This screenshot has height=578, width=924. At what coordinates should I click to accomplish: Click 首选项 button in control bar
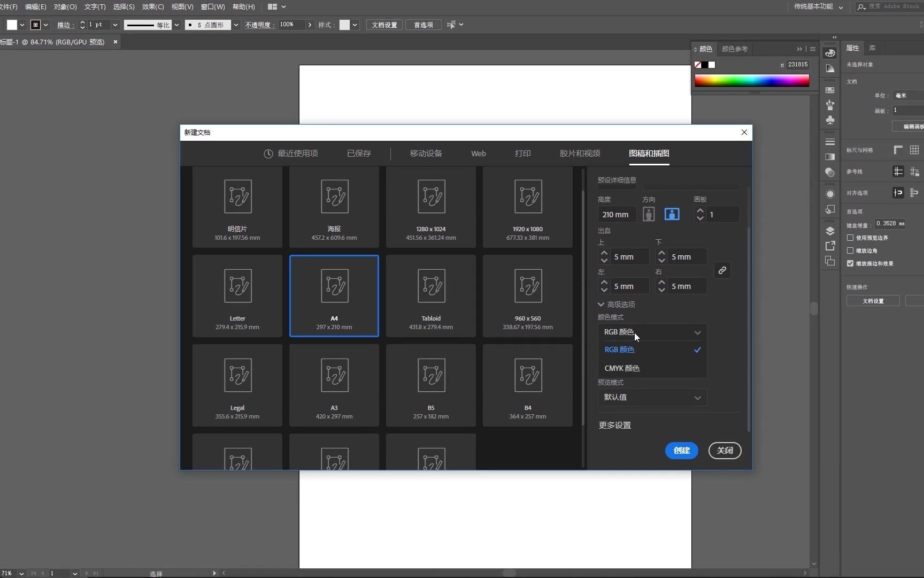(423, 25)
